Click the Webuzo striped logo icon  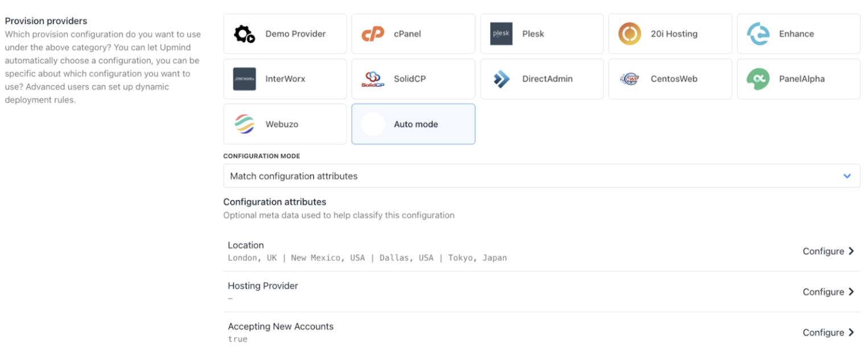click(245, 124)
